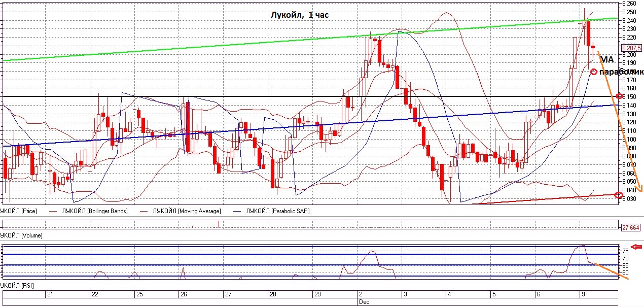This screenshot has width=644, height=307.
Task: Click price axis label 6 170
Action: click(x=629, y=80)
